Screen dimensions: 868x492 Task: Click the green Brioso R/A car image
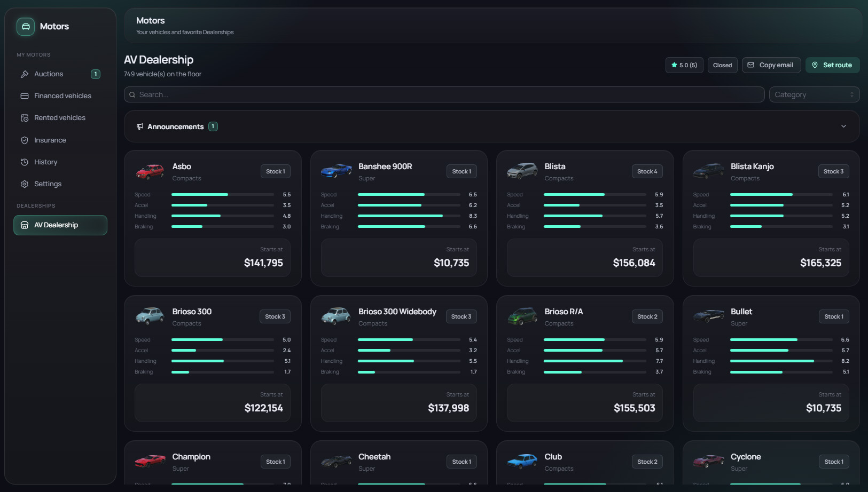522,316
